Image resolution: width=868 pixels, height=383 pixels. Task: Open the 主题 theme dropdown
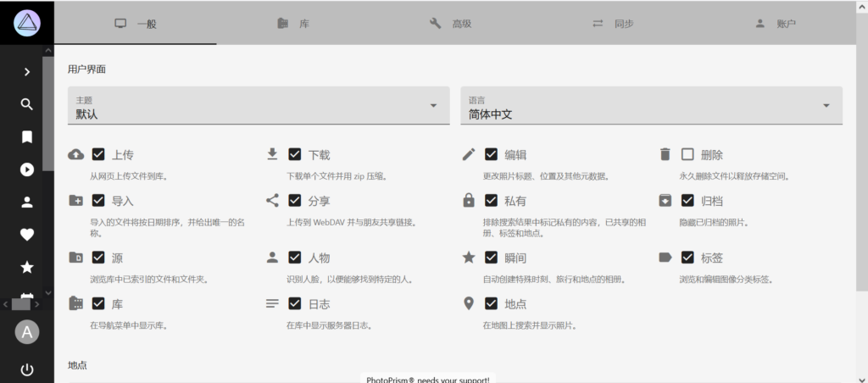(x=258, y=106)
